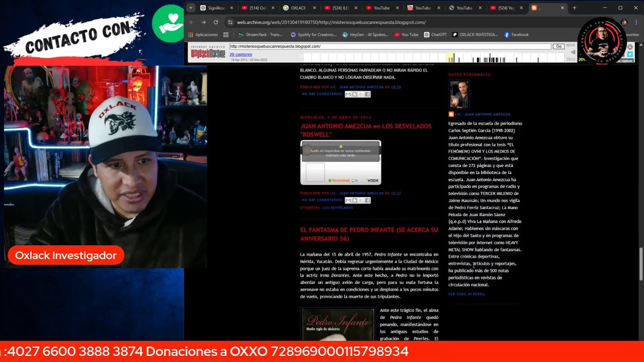Open the tab groups grid icon in bookmarks bar
644x362 pixels.
click(226, 35)
